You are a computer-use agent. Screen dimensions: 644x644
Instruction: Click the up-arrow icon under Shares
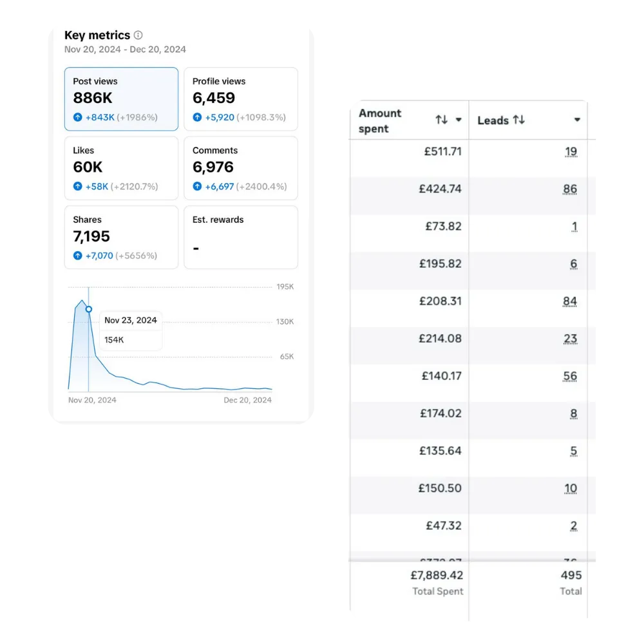click(78, 256)
